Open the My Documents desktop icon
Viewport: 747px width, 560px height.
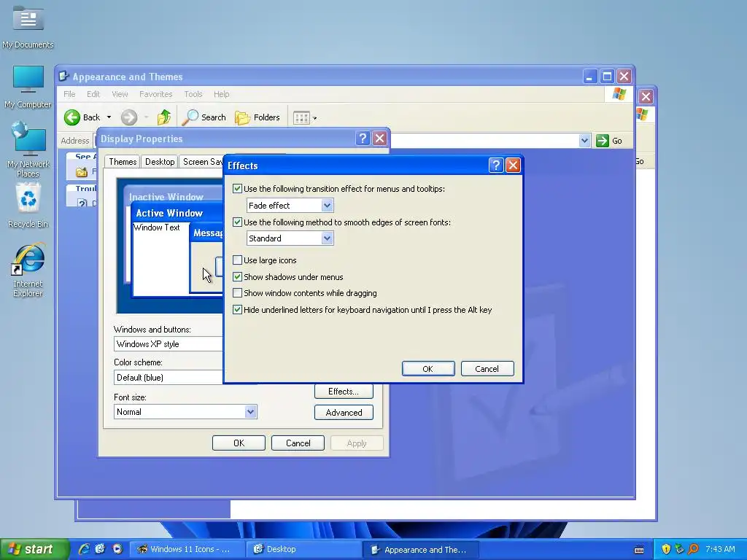tap(28, 28)
